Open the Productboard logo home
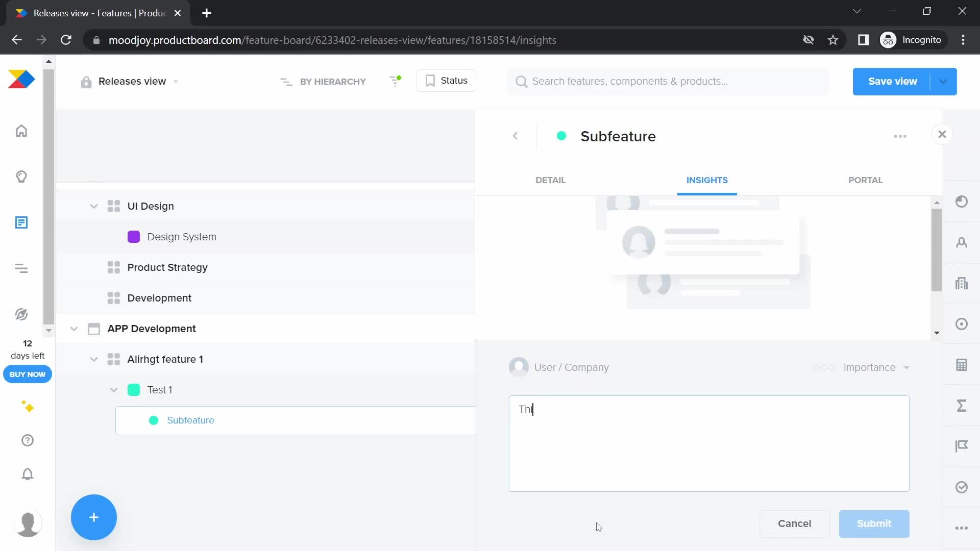 [x=21, y=79]
